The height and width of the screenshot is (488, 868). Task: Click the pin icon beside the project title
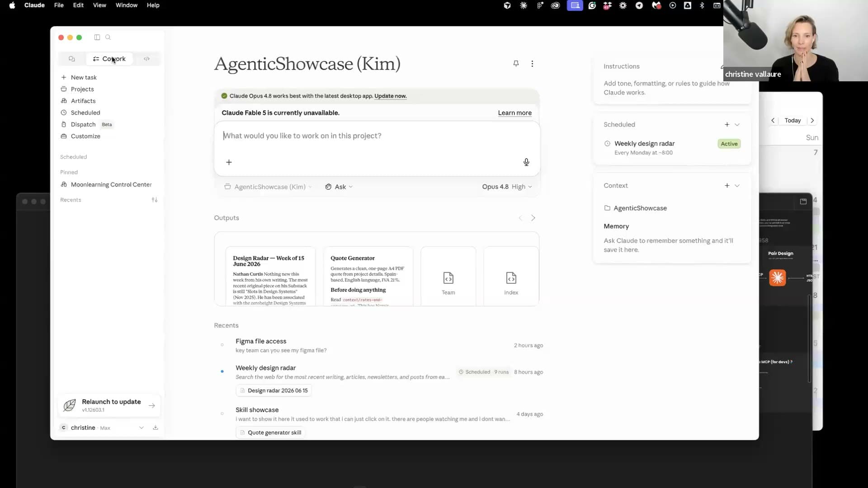coord(516,64)
